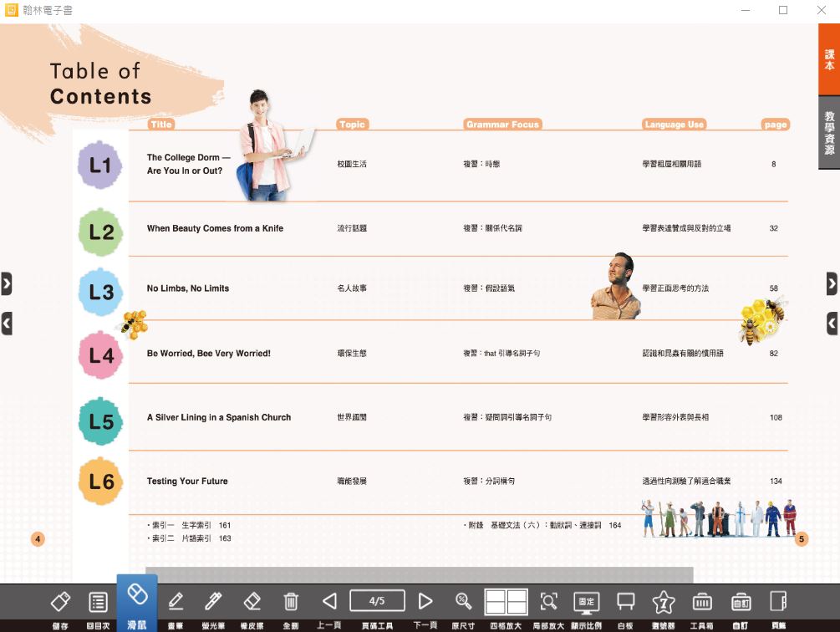The height and width of the screenshot is (632, 840).
Task: Click the right-pointing arrow on left edge
Action: click(x=7, y=284)
